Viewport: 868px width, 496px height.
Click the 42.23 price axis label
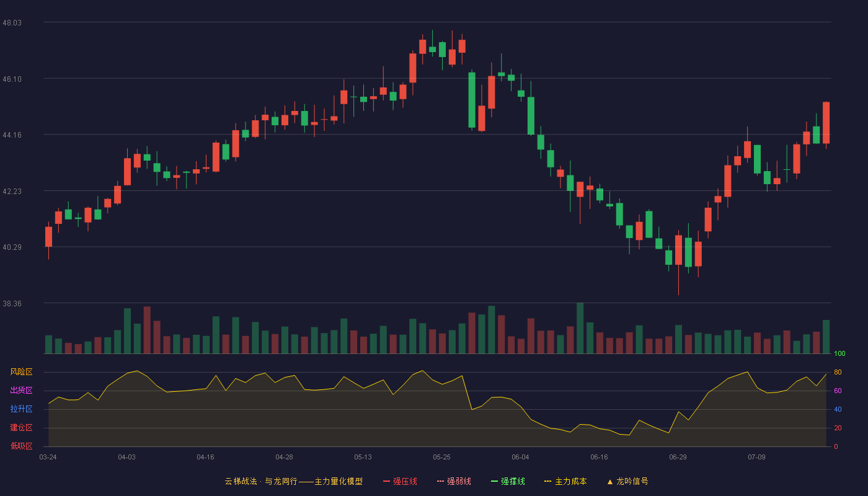(x=12, y=191)
